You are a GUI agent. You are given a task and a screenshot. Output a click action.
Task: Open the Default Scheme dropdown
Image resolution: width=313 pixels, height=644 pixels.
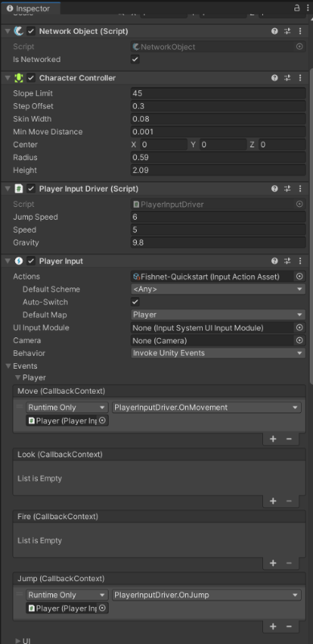[x=218, y=289]
